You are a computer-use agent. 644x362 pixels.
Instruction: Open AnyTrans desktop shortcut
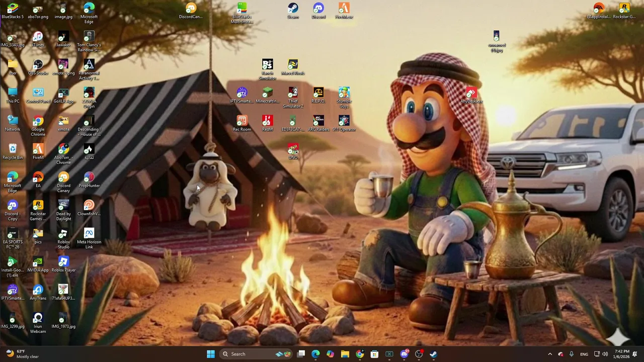(x=38, y=293)
